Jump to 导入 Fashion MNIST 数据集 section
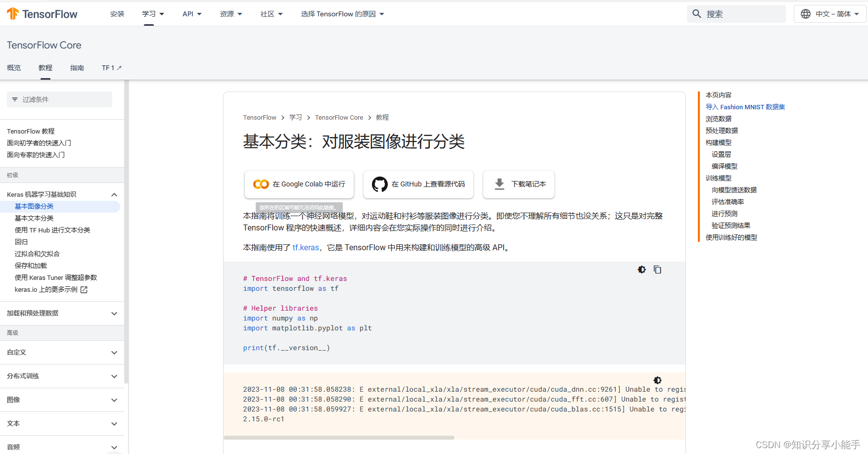 (745, 107)
